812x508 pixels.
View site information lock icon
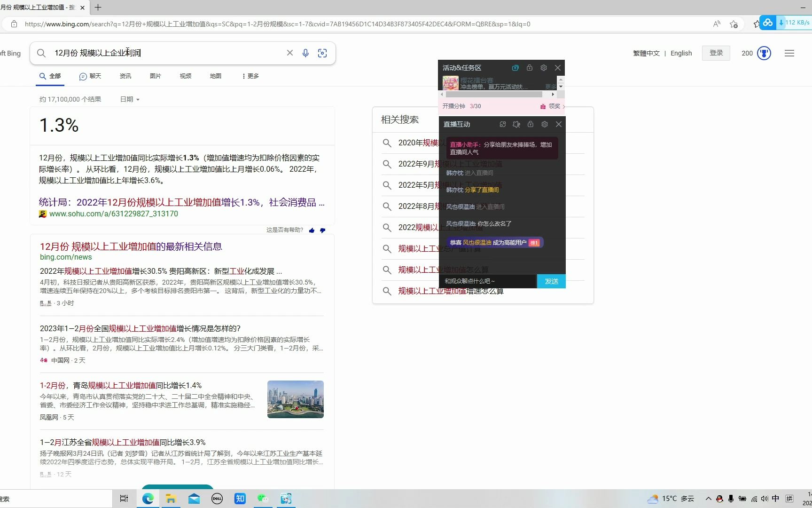point(14,24)
